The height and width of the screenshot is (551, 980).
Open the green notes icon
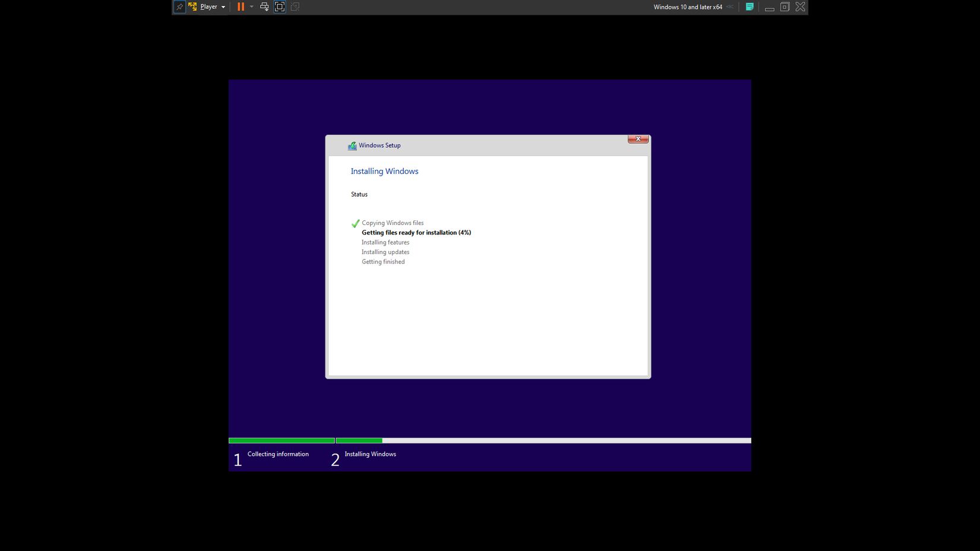[750, 7]
